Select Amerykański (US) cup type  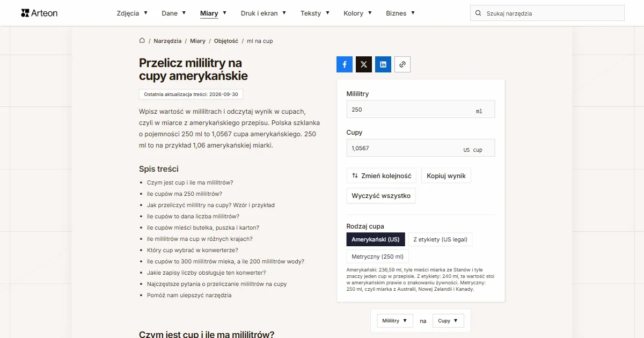(x=376, y=239)
